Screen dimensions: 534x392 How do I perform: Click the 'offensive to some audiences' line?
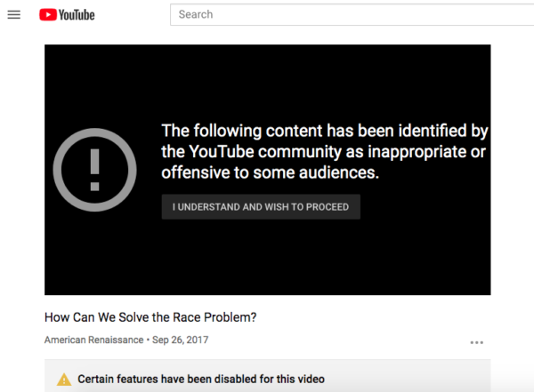[x=271, y=174]
